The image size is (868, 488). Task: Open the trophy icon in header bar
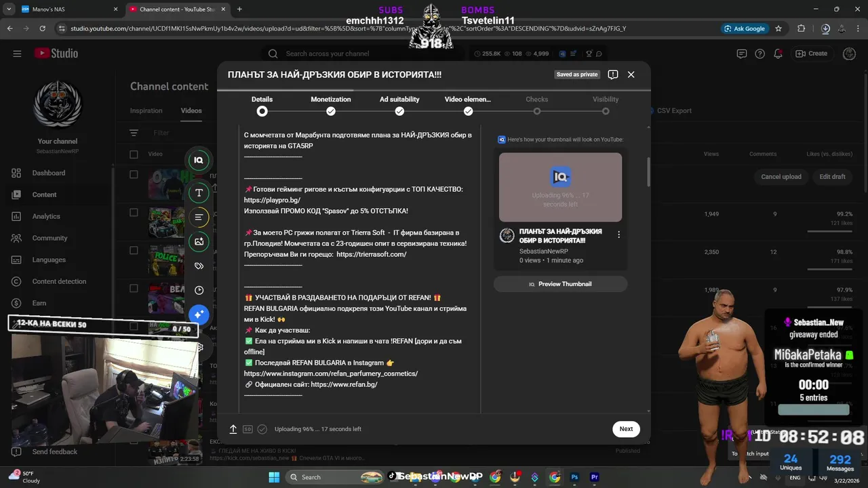pos(589,54)
